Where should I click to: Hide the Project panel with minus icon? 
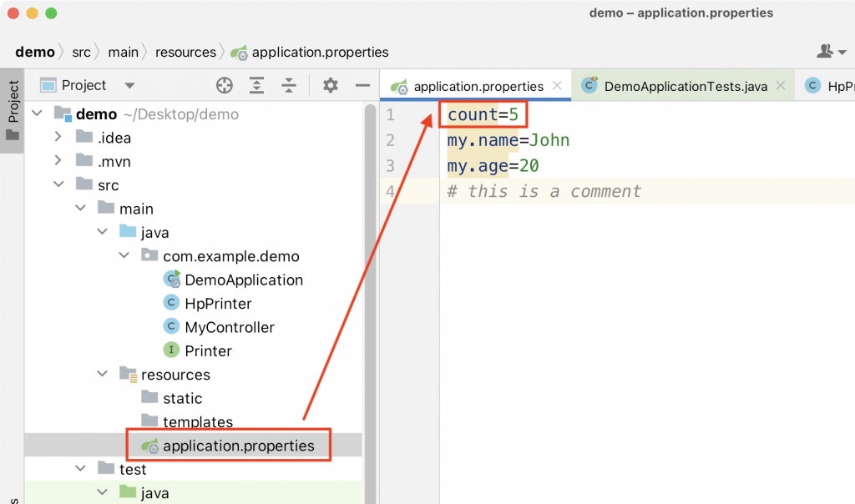[x=362, y=85]
